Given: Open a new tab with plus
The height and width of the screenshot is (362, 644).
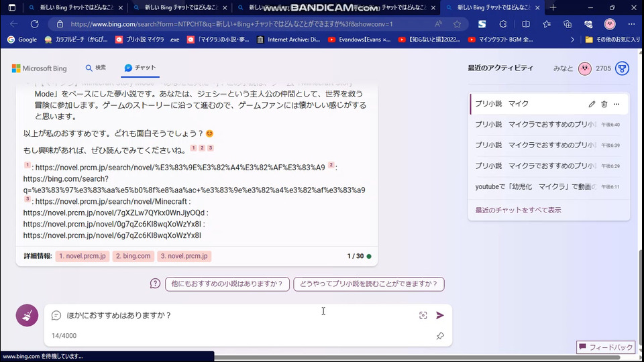Looking at the screenshot, I should pyautogui.click(x=553, y=7).
